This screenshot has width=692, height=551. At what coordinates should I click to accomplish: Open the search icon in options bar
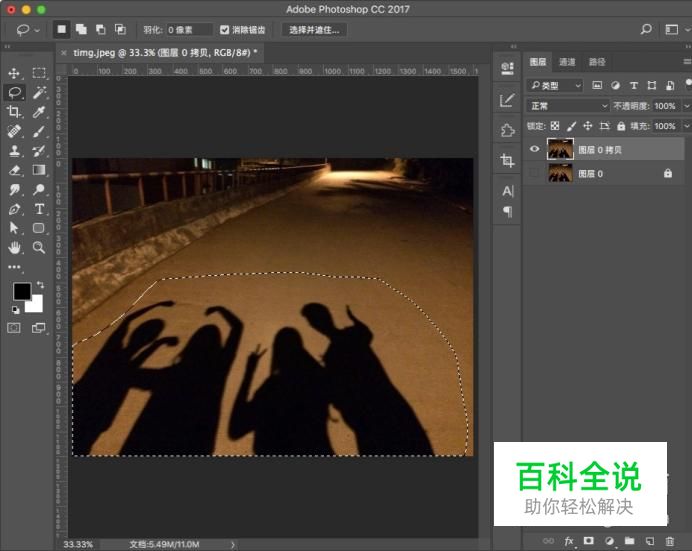pos(646,29)
